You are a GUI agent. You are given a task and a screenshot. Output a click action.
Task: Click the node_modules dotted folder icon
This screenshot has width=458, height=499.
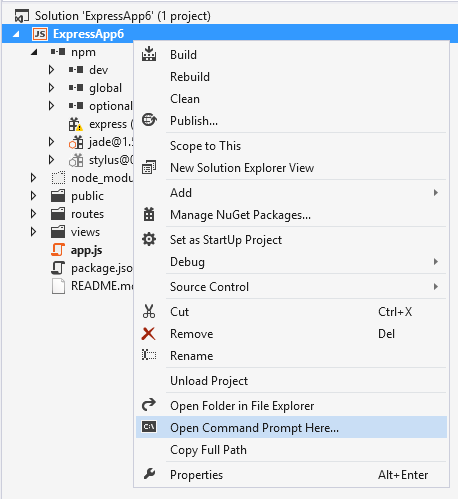pyautogui.click(x=58, y=178)
